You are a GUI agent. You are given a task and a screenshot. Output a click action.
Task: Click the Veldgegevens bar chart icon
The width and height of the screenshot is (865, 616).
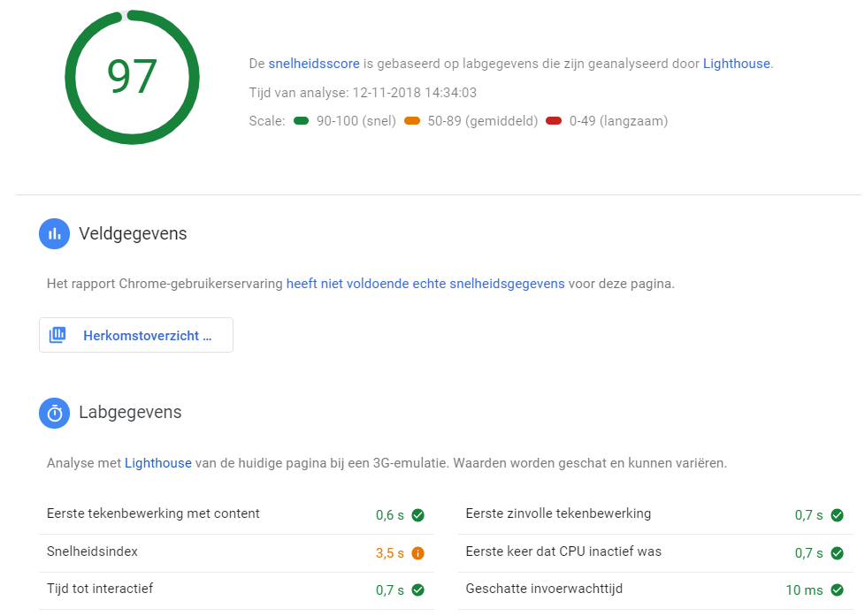[54, 234]
